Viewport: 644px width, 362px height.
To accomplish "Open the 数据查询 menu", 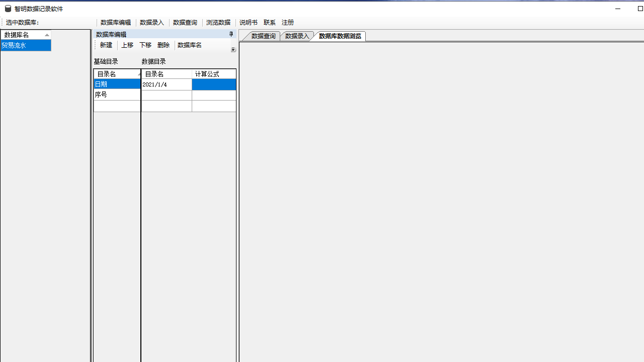I will point(185,23).
